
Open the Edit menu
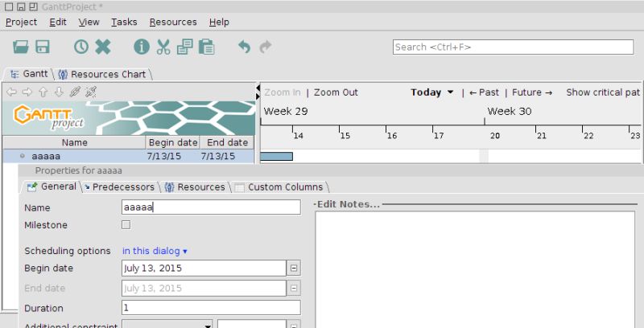click(58, 23)
